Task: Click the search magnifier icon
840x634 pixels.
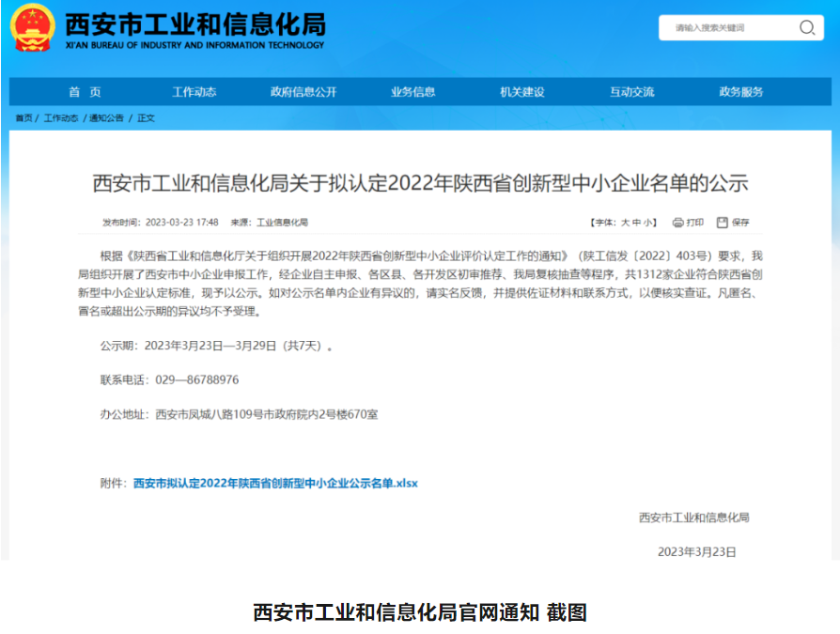Action: click(806, 27)
